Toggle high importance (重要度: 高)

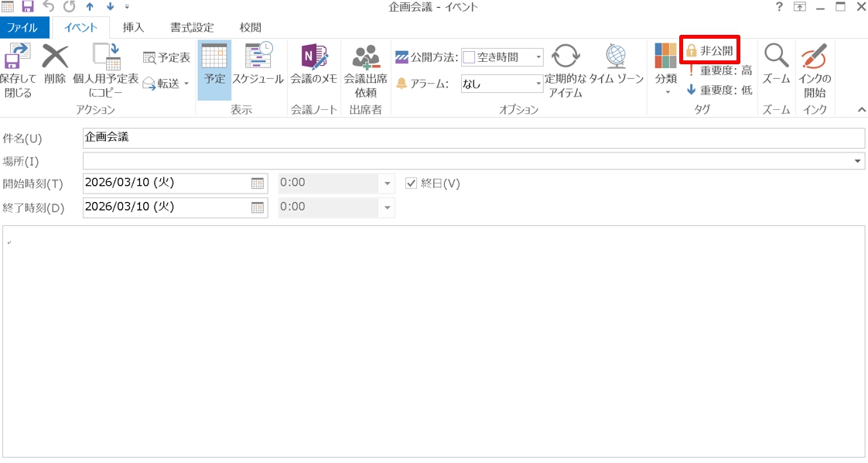tap(719, 70)
